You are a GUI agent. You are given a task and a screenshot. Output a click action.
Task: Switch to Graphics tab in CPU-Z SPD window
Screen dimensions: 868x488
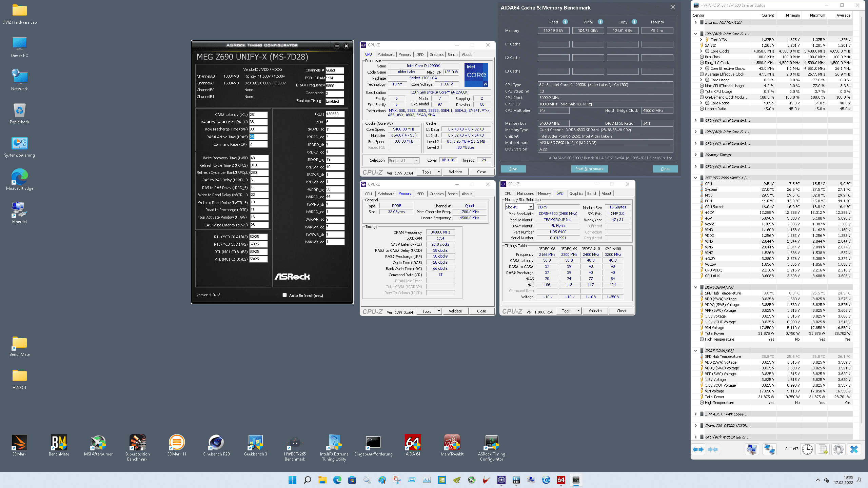pyautogui.click(x=576, y=194)
